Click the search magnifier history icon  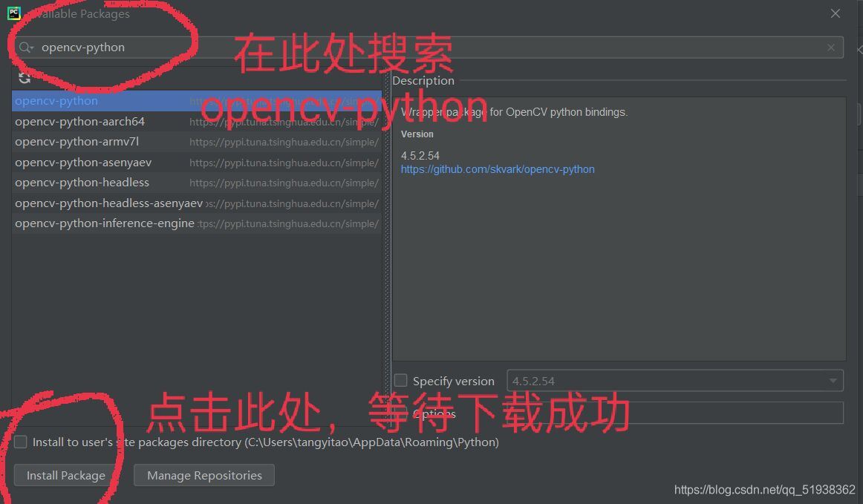click(x=26, y=48)
